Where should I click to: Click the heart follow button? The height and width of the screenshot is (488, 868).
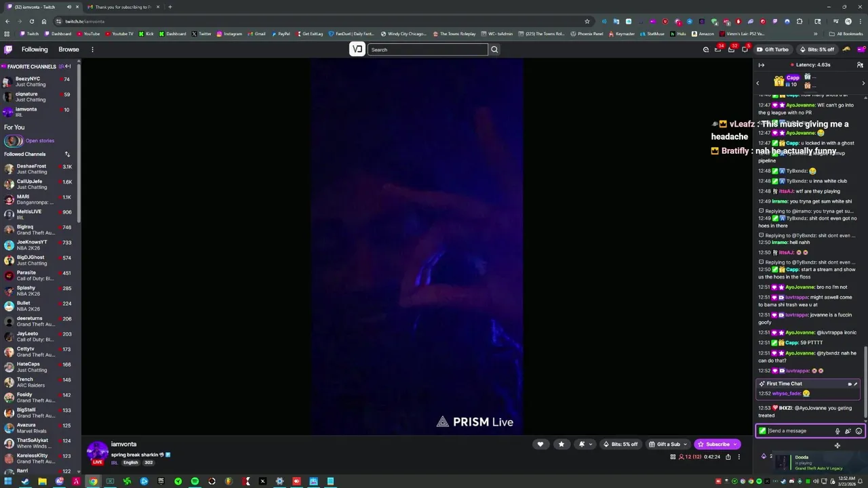click(x=540, y=445)
